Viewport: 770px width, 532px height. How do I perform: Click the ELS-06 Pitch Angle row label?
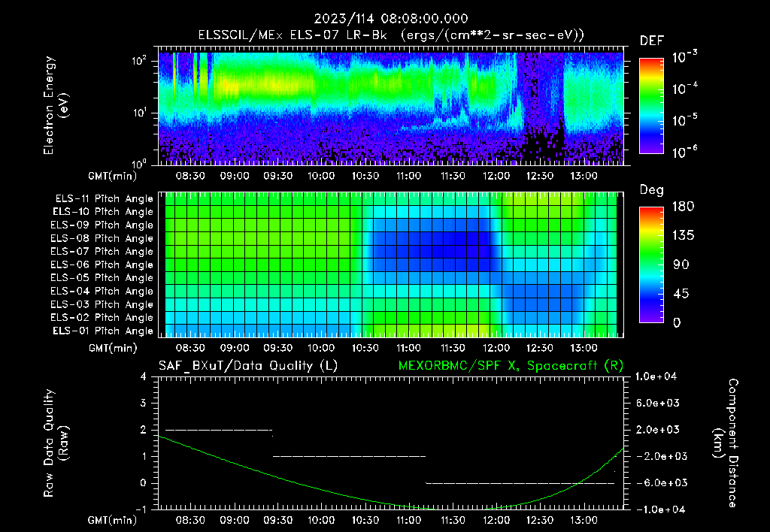pos(102,265)
